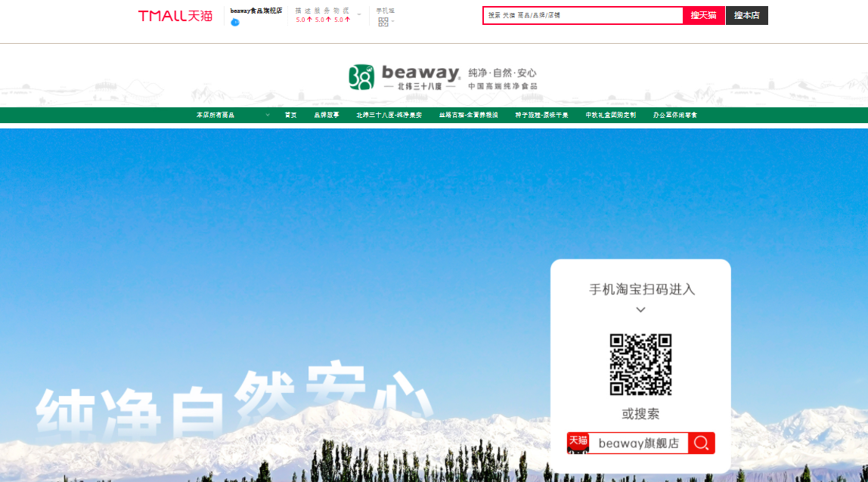
Task: Expand the 手机版 dropdown arrow
Action: 393,22
